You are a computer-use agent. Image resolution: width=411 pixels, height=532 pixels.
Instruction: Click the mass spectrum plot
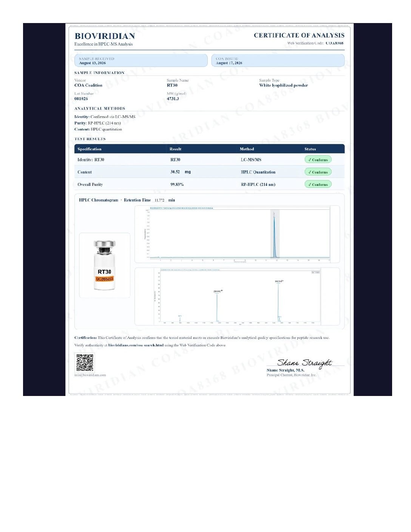tap(237, 297)
